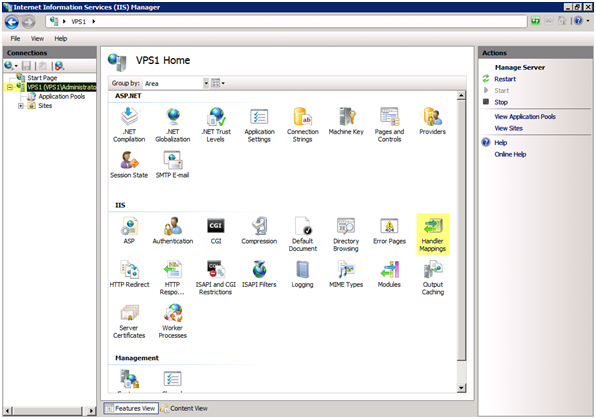Switch to Features View tab

click(131, 408)
